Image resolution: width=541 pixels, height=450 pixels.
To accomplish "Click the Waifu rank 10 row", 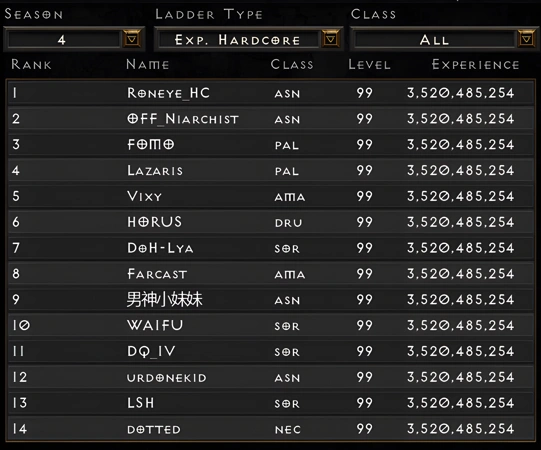I will tap(271, 325).
